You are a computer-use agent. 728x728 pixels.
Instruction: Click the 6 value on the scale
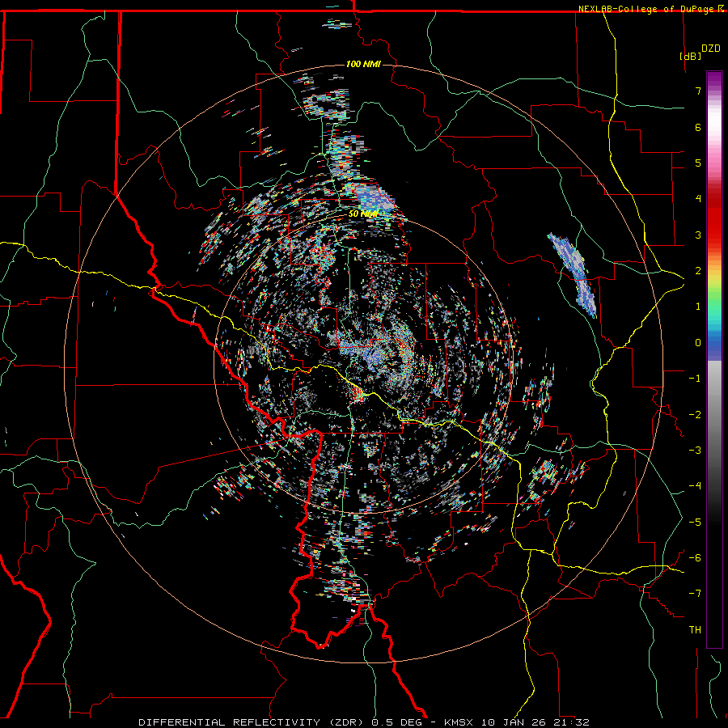click(698, 127)
